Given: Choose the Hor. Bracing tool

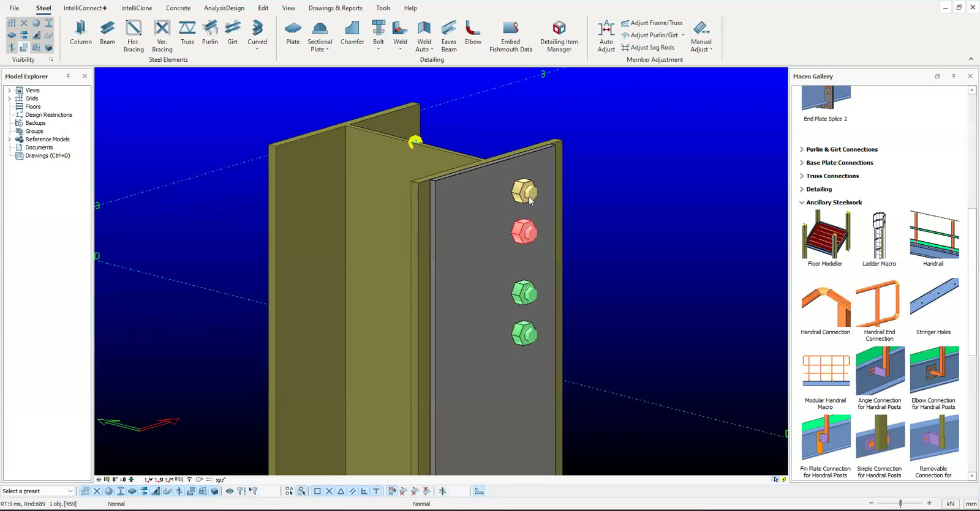Looking at the screenshot, I should coord(134,37).
